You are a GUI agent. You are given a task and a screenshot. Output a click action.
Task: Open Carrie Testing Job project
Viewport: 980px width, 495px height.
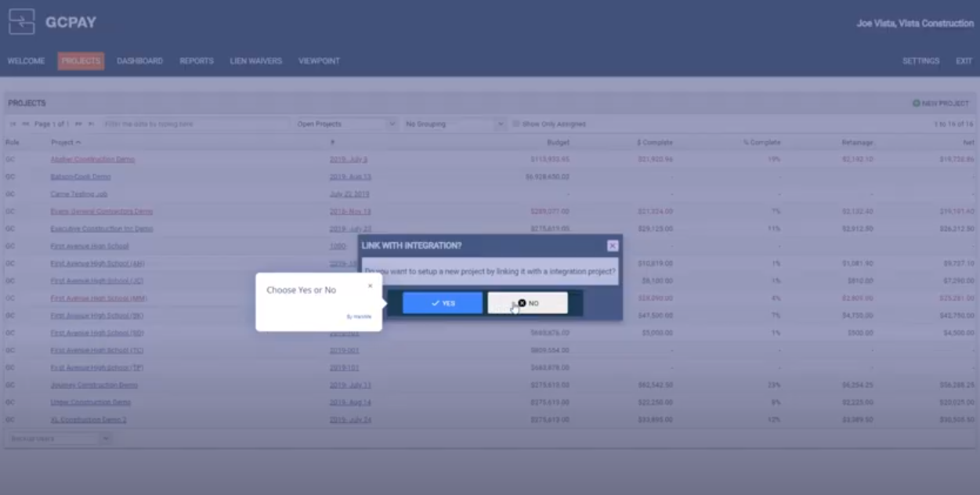click(x=79, y=194)
